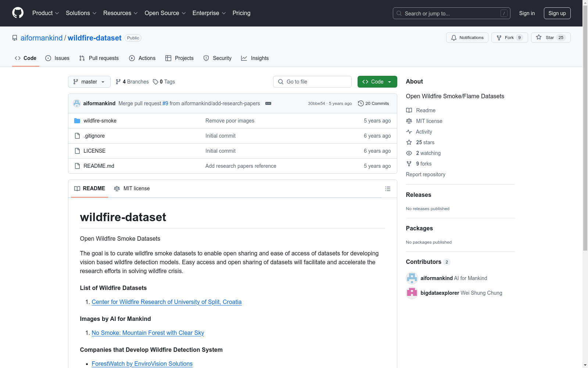Click the Sign up button
The height and width of the screenshot is (368, 588).
tap(557, 13)
